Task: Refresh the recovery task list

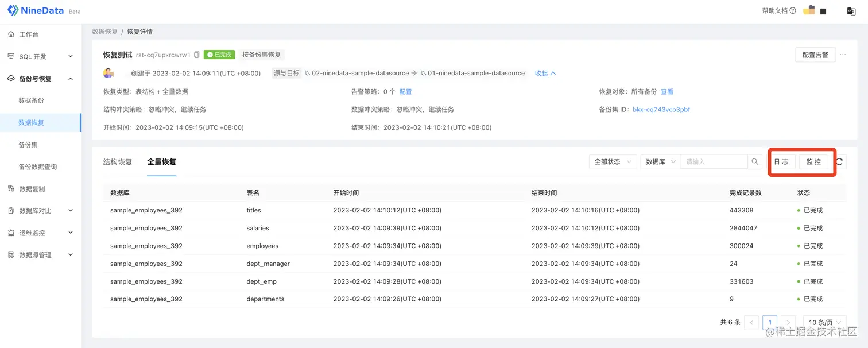Action: (839, 161)
